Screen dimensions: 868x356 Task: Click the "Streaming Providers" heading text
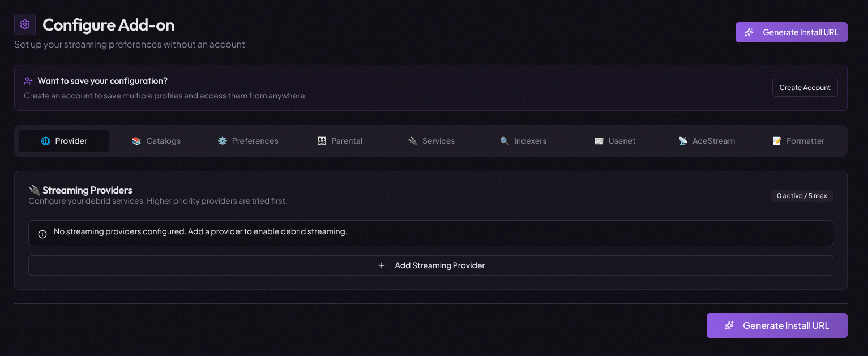point(87,190)
